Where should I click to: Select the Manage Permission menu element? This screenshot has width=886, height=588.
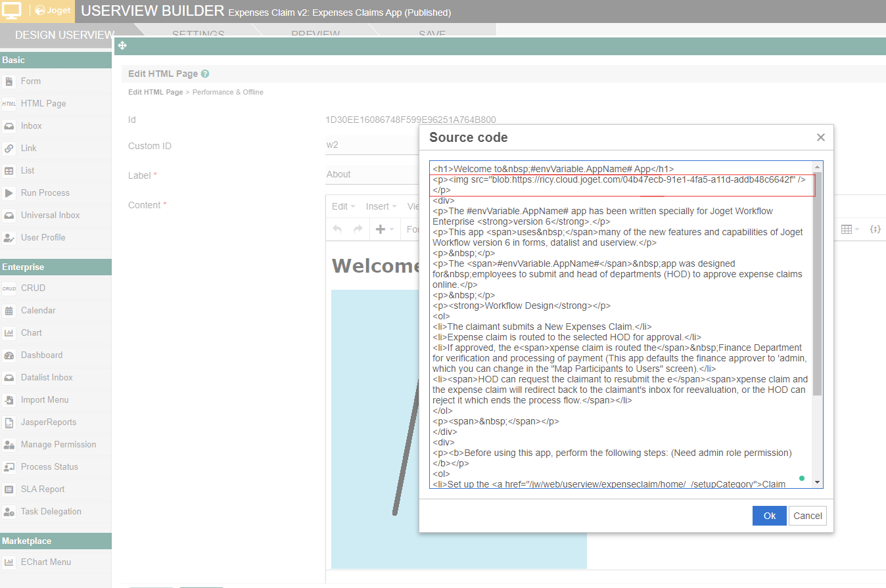click(x=56, y=445)
